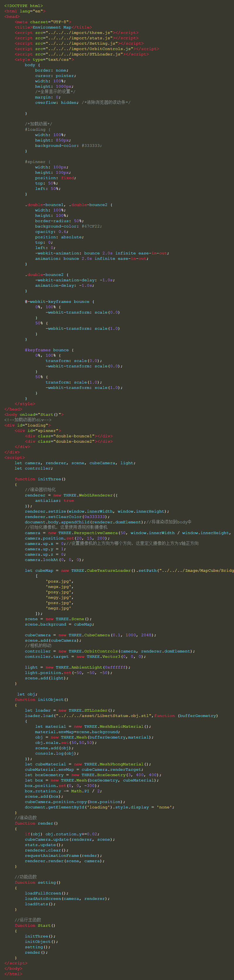Image resolution: width=234 pixels, height=980 pixels.
Task: Click the function Start() declaration
Action: point(35,925)
